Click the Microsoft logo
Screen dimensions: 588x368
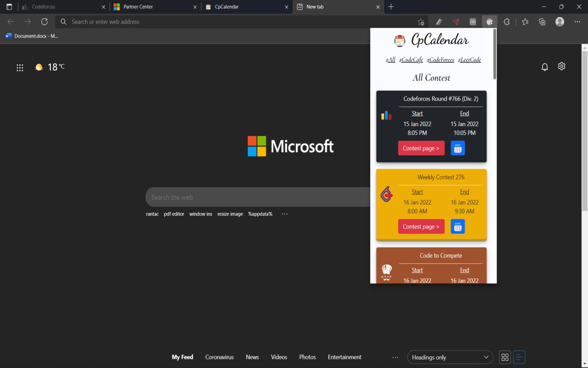click(x=291, y=146)
